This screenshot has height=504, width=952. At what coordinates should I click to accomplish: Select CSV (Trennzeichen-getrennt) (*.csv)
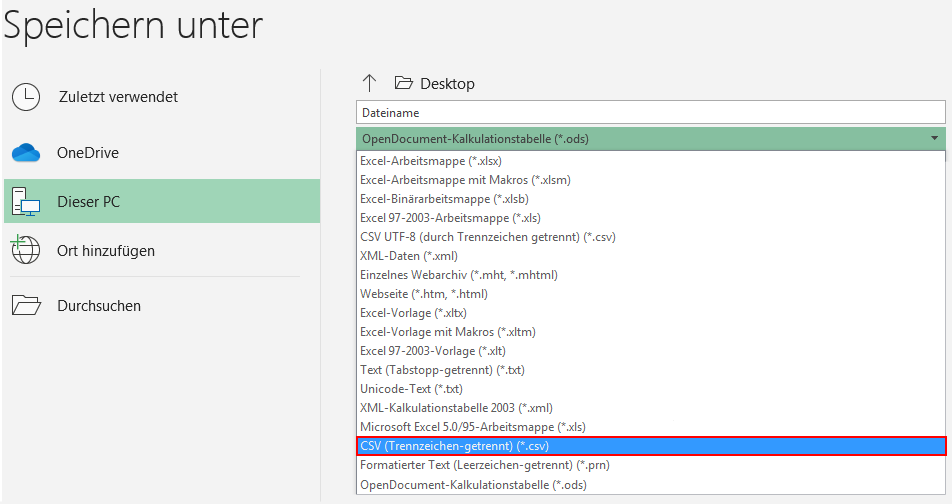651,446
